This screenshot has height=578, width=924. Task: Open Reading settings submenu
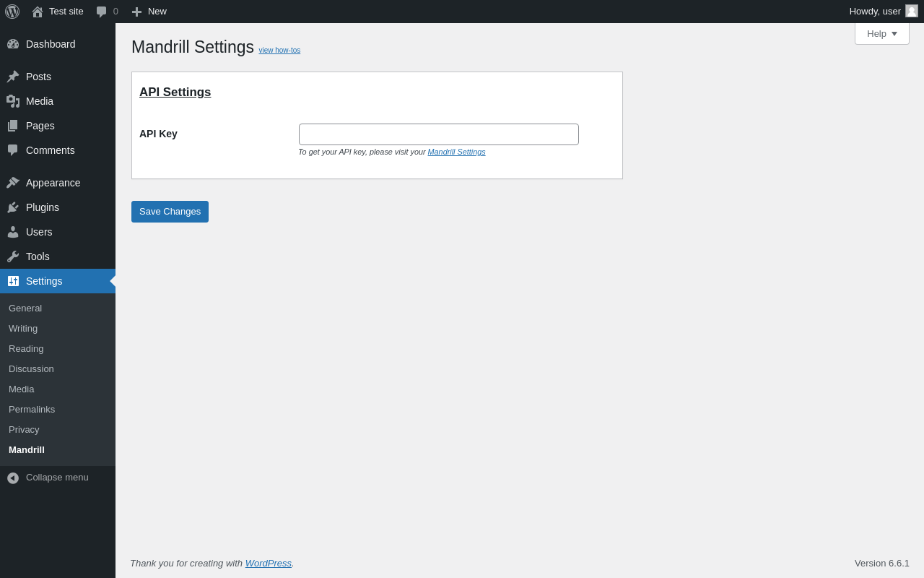(x=58, y=349)
